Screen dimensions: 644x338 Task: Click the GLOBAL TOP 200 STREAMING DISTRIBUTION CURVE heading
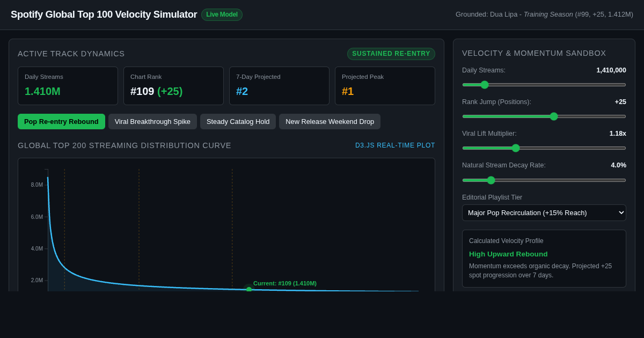(125, 145)
